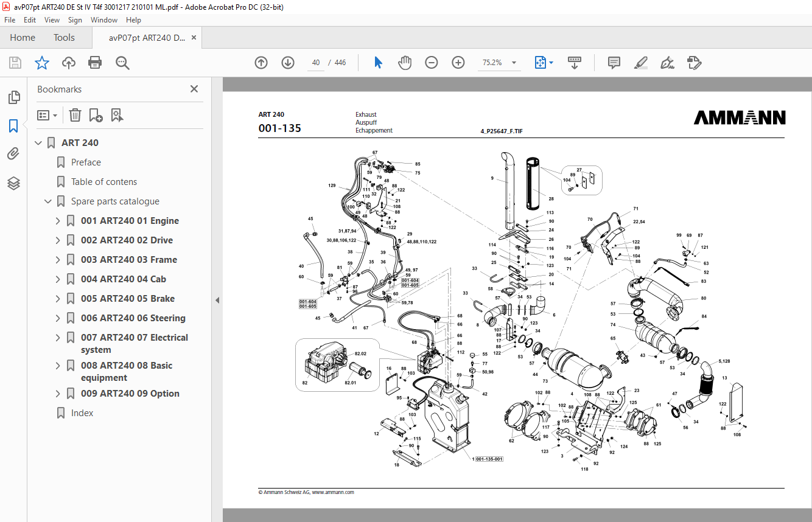This screenshot has width=812, height=522.
Task: Collapse the Spare parts catalogue node
Action: tap(48, 201)
